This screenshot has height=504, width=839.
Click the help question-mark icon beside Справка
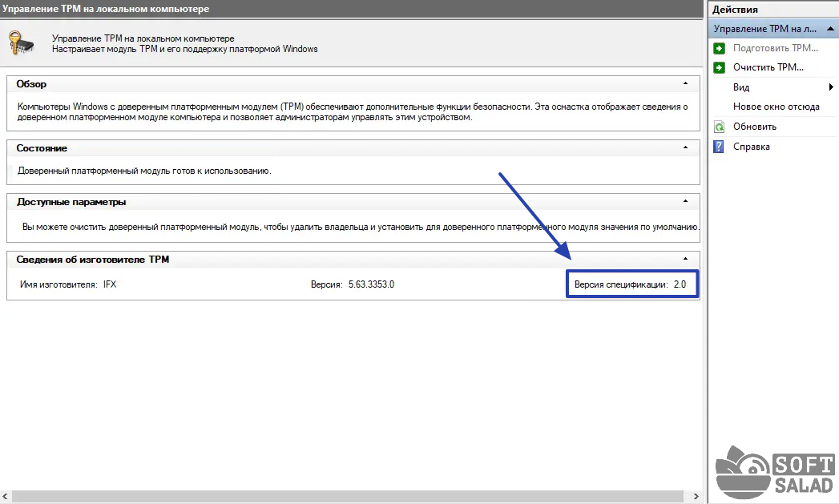tap(719, 147)
